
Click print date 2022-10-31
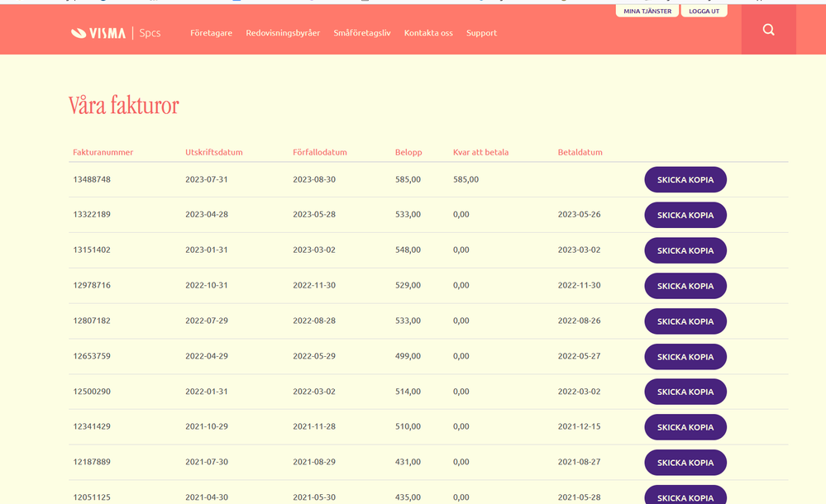click(207, 285)
